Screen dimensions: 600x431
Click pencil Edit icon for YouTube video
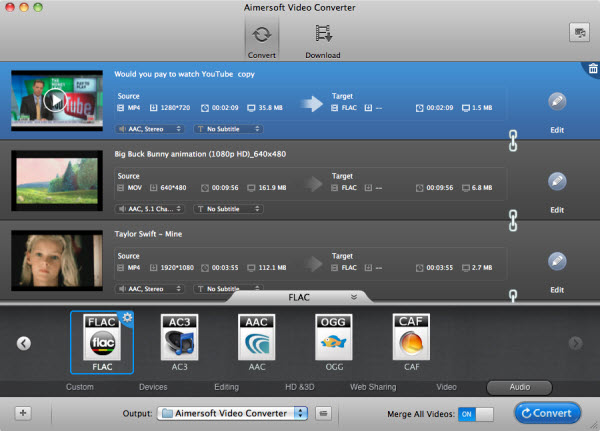[x=557, y=101]
